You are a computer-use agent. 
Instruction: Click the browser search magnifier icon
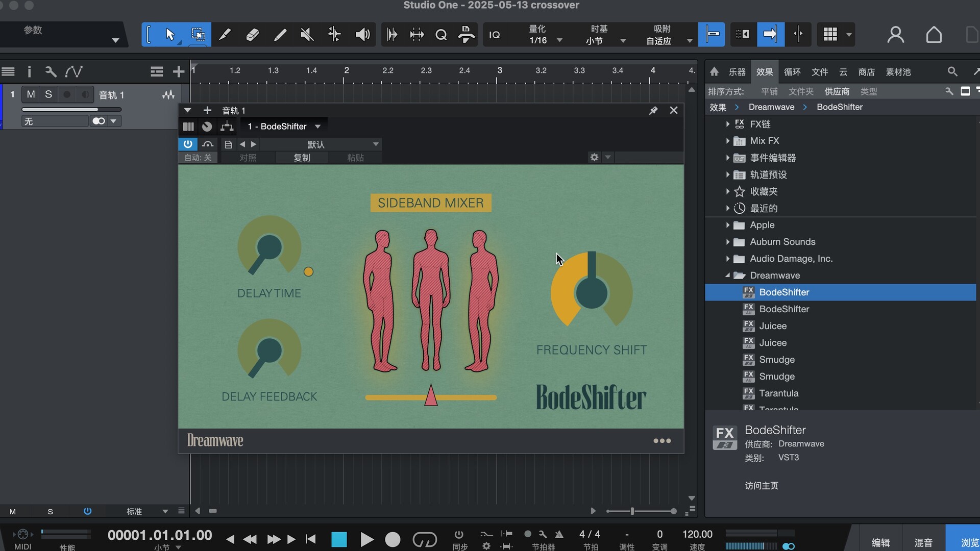pos(952,71)
